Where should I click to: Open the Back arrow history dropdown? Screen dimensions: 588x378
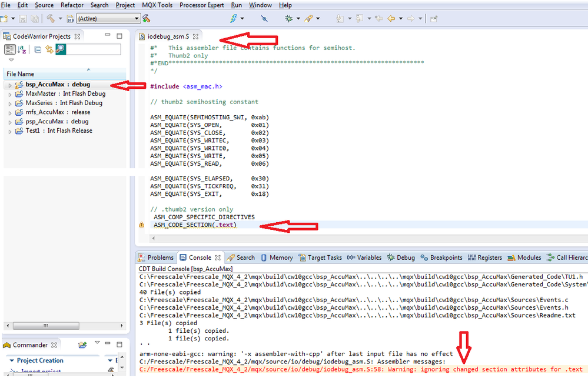click(400, 18)
